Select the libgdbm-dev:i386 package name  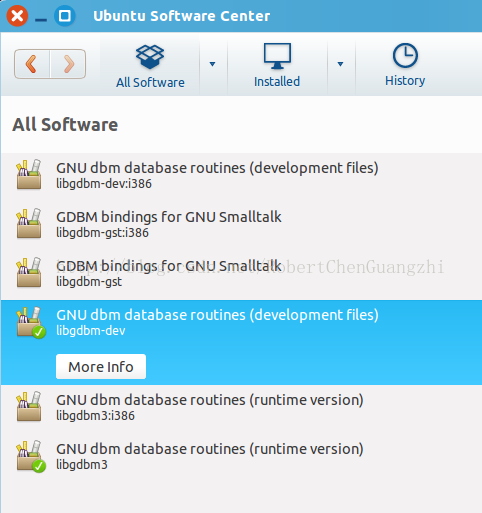click(104, 184)
